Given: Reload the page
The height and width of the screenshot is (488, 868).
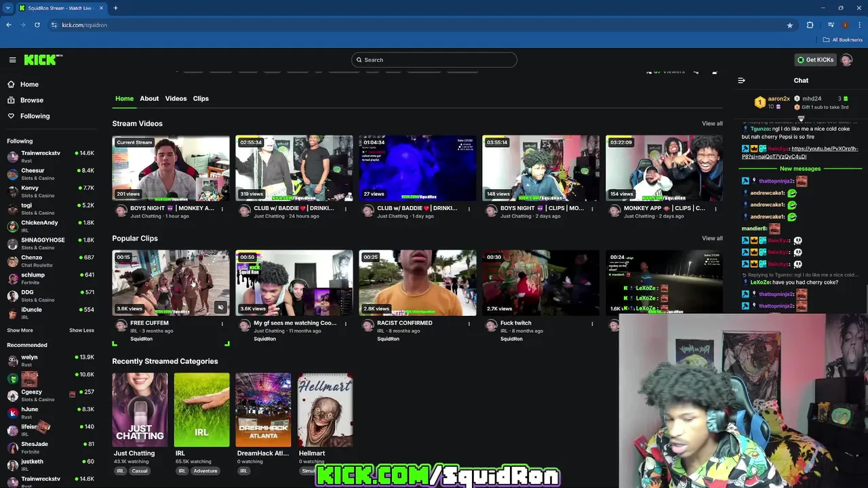Looking at the screenshot, I should click(x=37, y=25).
